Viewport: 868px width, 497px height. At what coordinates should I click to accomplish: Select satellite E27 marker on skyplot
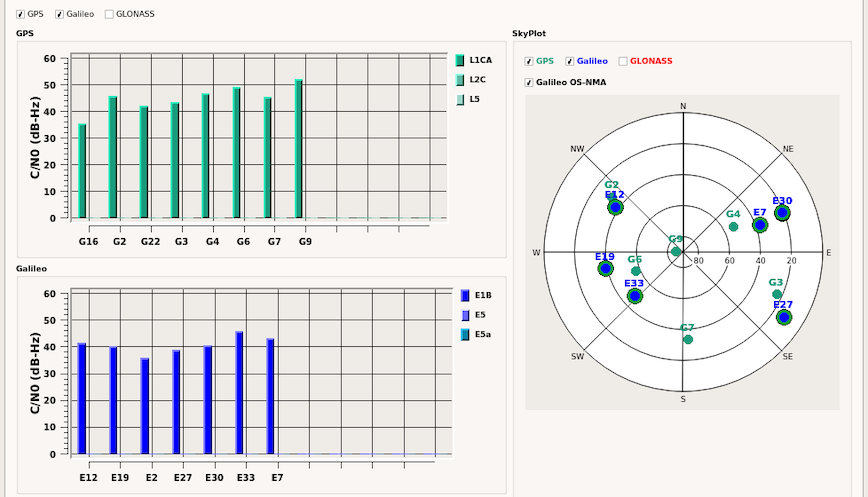(784, 318)
